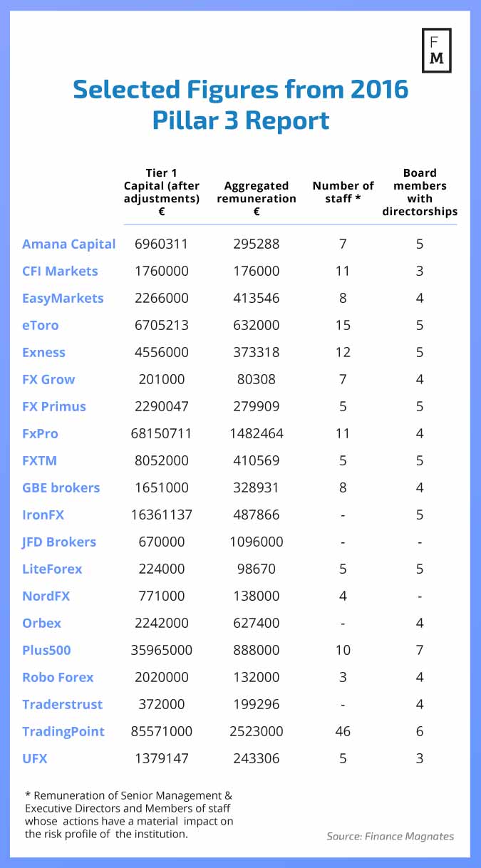
Task: Open the eToro broker entry
Action: (41, 325)
